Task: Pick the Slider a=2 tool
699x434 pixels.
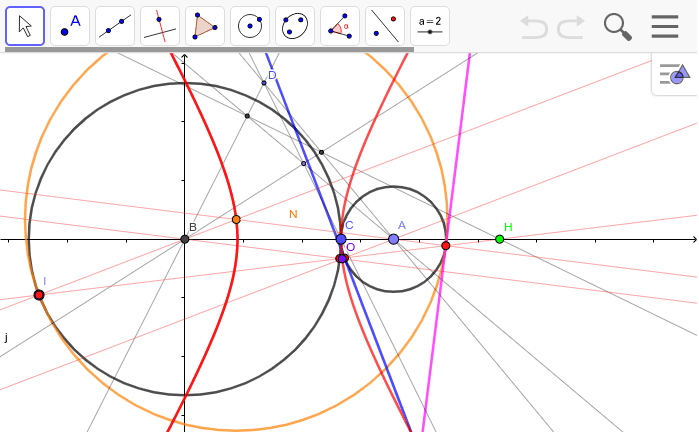Action: (x=430, y=26)
